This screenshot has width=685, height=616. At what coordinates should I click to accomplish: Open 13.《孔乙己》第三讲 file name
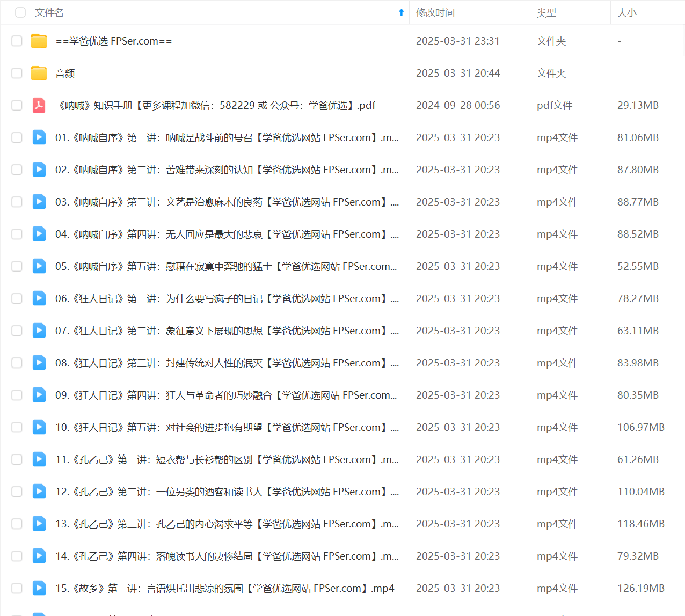227,524
